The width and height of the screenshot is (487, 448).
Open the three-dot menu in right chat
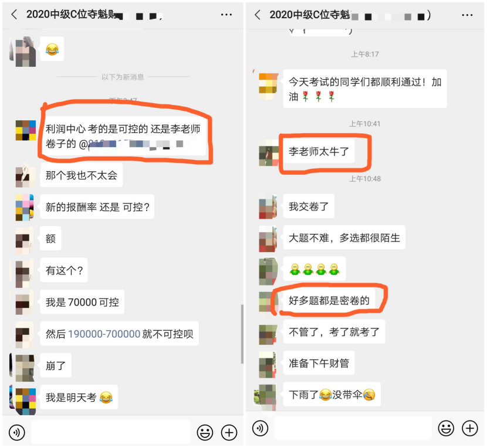tap(467, 15)
